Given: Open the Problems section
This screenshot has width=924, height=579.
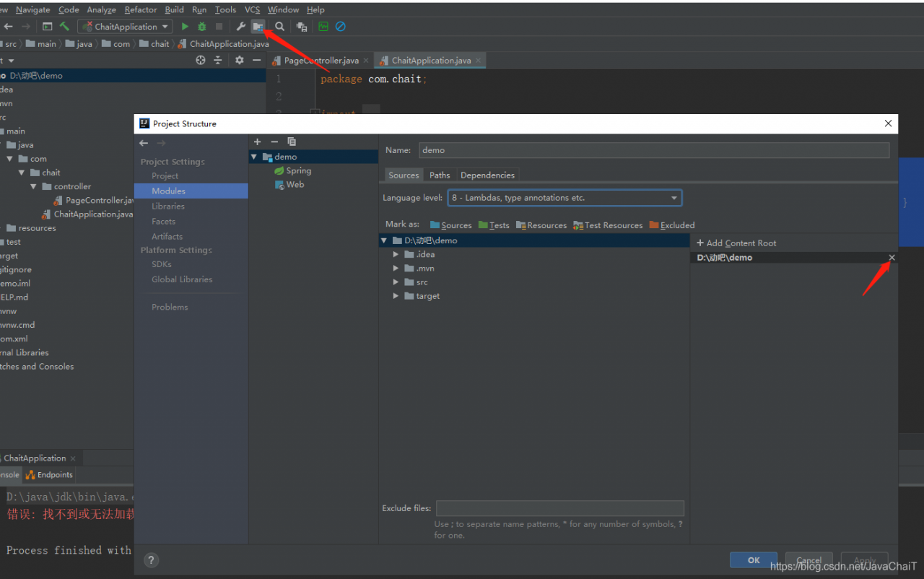Looking at the screenshot, I should tap(170, 308).
